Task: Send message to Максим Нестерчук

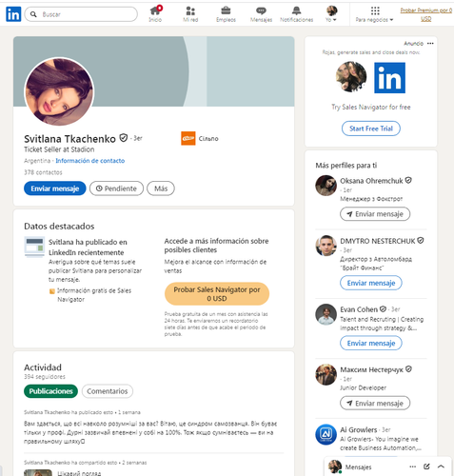Action: point(375,403)
